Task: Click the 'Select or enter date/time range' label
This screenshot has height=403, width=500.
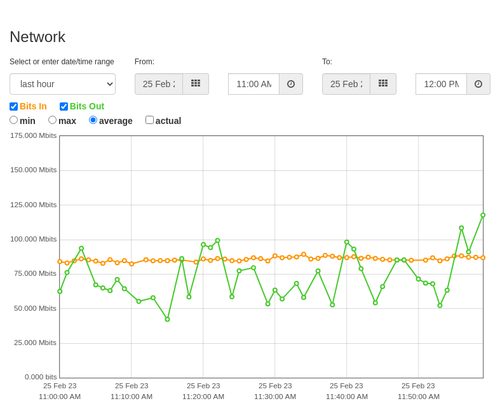Action: [62, 62]
